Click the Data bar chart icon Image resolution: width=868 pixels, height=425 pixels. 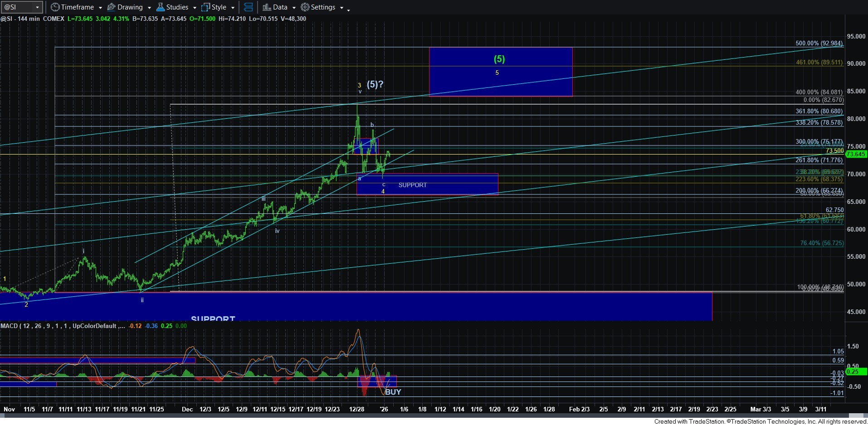pyautogui.click(x=267, y=7)
